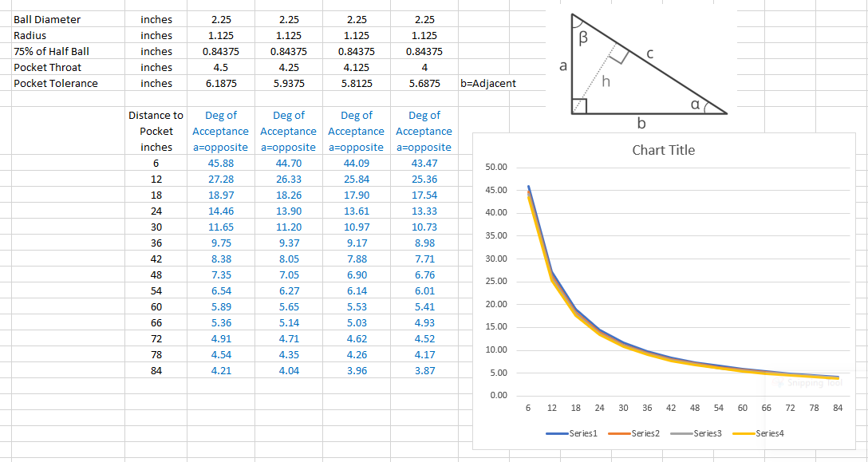Click the b=Adjacent text cell

pyautogui.click(x=488, y=83)
